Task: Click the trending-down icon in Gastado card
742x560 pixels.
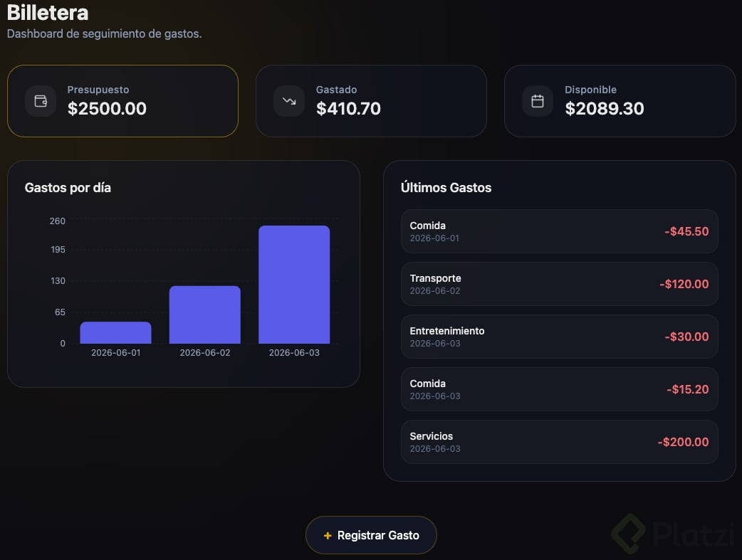Action: (x=289, y=101)
